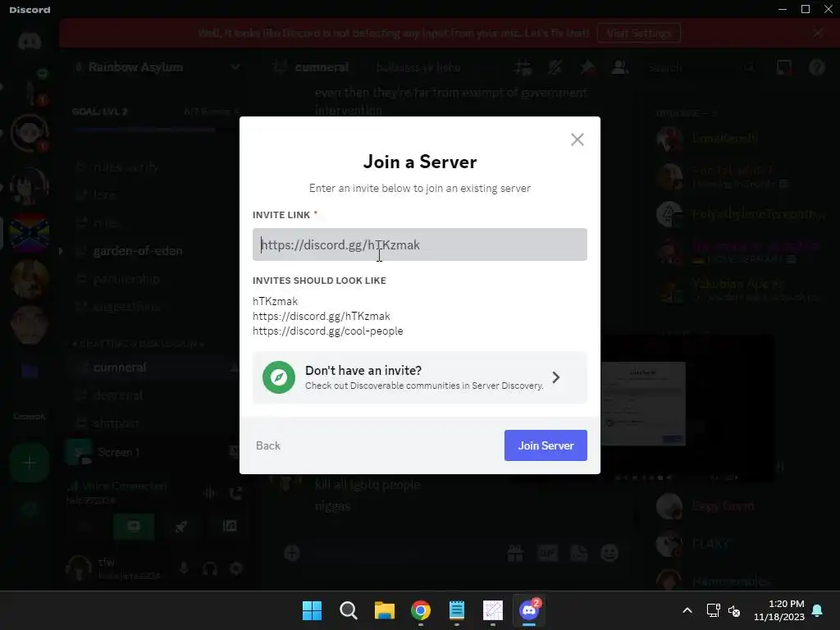Screen dimensions: 840x630
Task: Open Notepad from taskbar
Action: pos(456,610)
